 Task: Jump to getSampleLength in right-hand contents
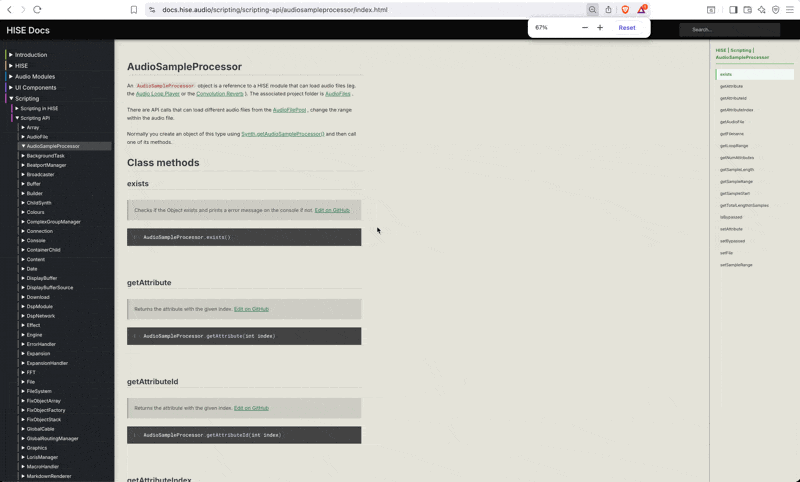click(737, 170)
